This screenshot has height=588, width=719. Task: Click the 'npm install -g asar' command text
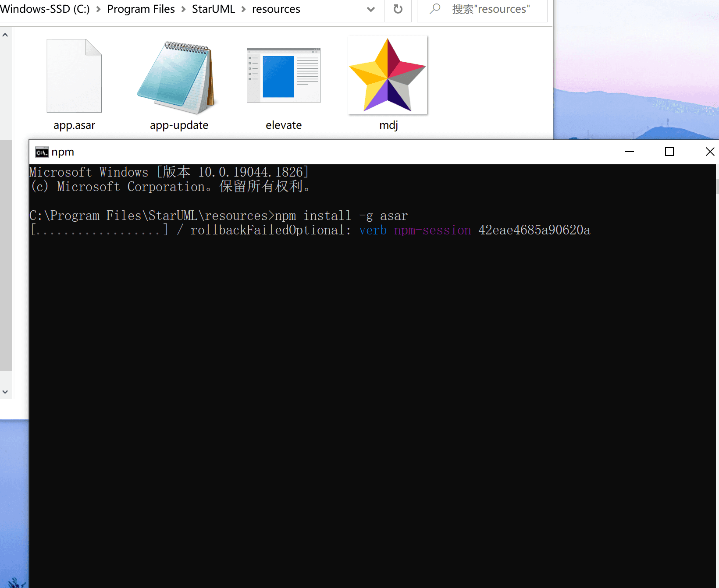pos(342,216)
